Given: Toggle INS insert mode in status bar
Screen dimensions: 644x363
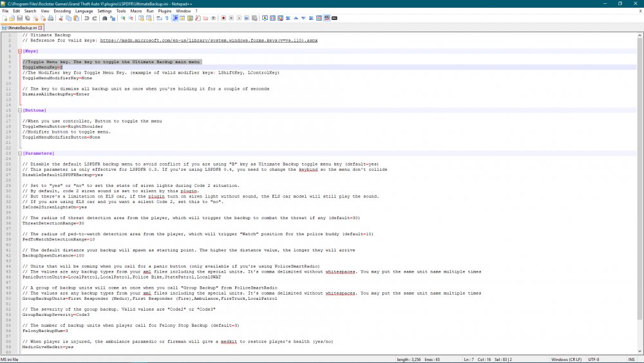Looking at the screenshot, I should (631, 359).
